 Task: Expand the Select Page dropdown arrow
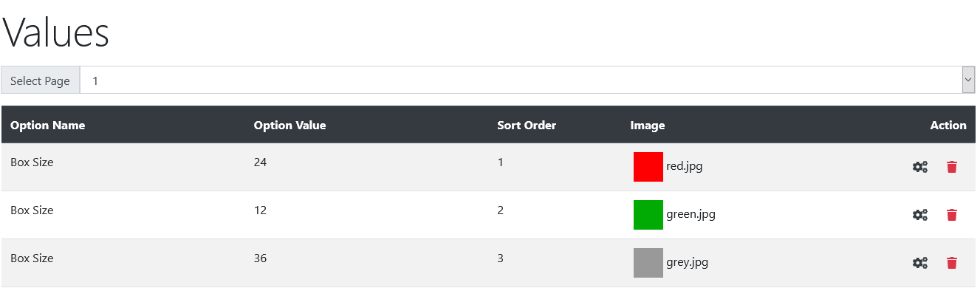[x=968, y=80]
